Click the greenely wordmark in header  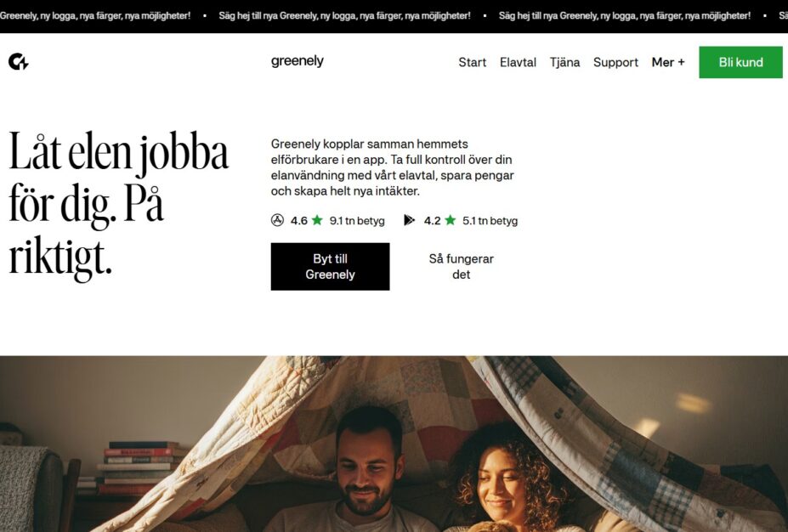click(297, 61)
